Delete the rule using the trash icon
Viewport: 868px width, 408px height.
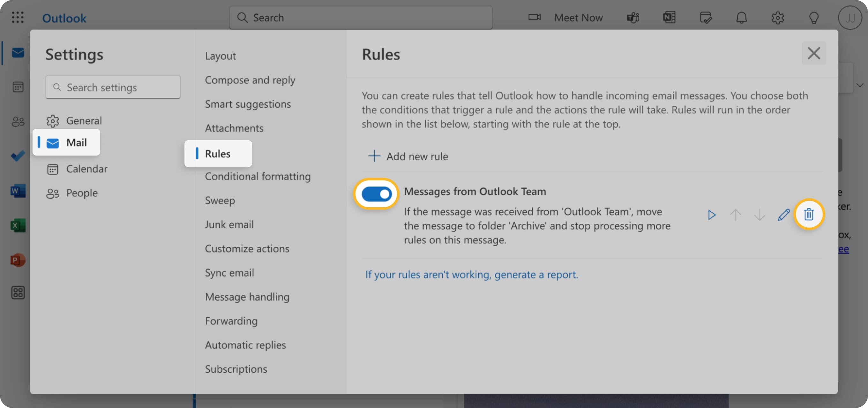809,215
